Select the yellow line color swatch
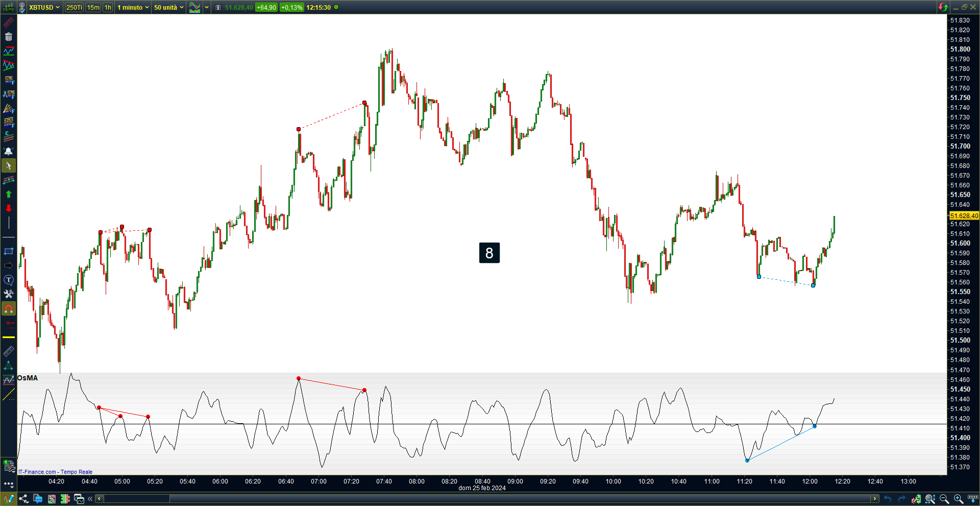980x506 pixels. [x=9, y=338]
